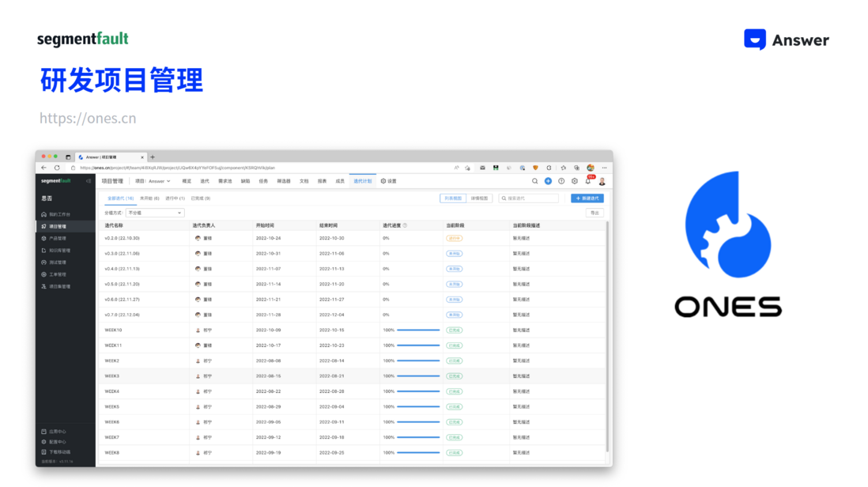Open the 需求池 tab
Viewport: 868px width, 487px height.
click(225, 181)
